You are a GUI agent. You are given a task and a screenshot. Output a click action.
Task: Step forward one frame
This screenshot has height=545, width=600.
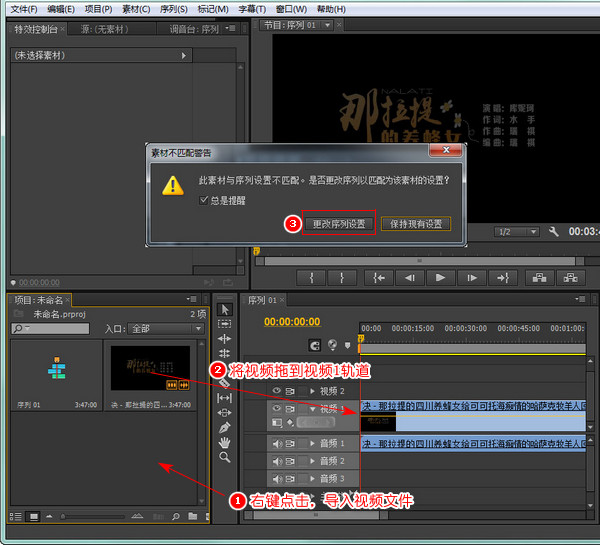pos(472,278)
